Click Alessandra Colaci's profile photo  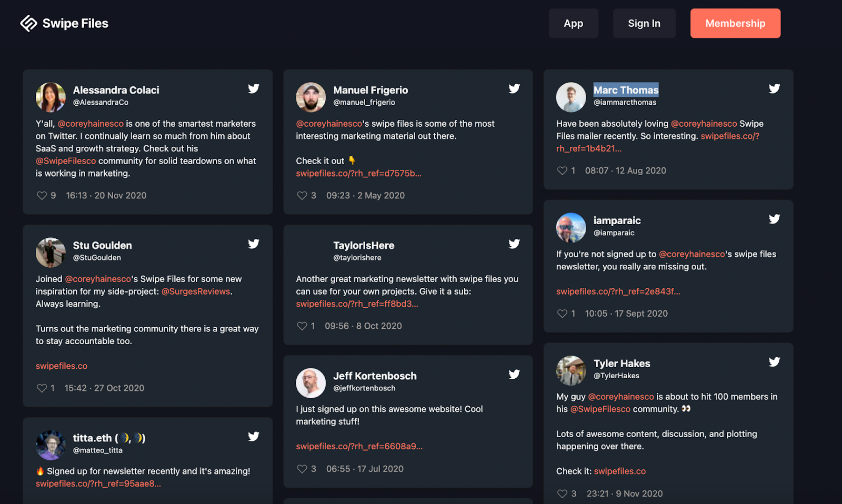coord(51,97)
